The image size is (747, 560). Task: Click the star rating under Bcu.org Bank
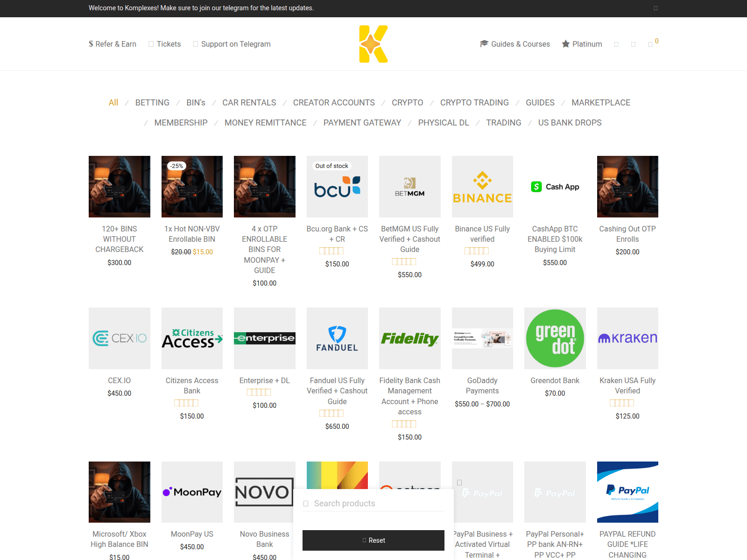tap(331, 251)
